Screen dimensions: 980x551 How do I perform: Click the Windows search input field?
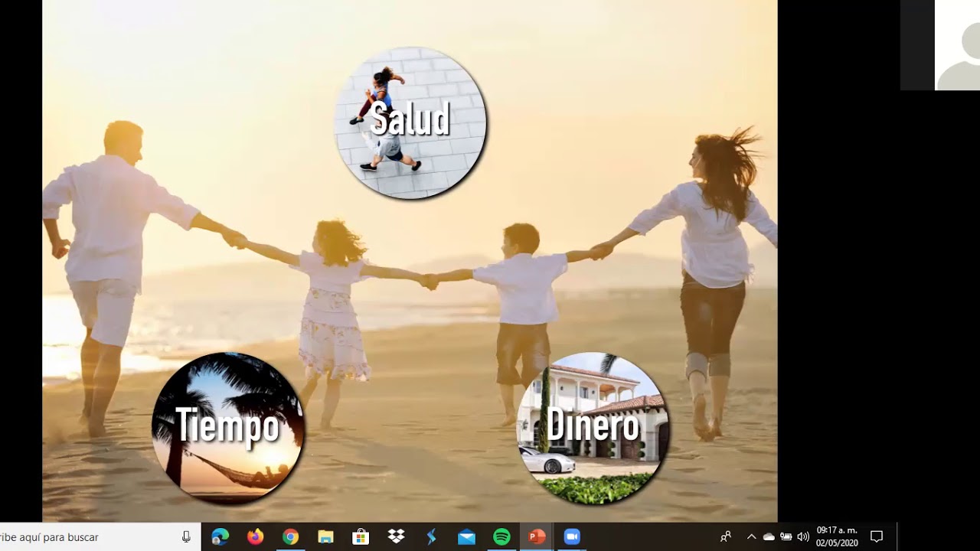click(100, 537)
